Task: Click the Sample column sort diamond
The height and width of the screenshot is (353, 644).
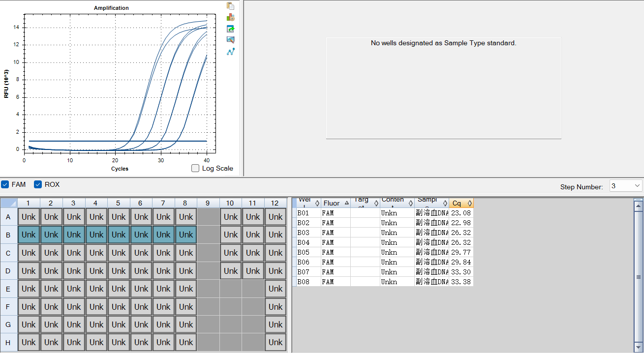Action: 445,203
